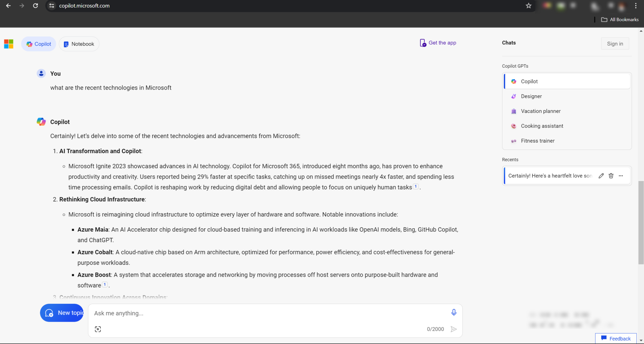This screenshot has height=344, width=644.
Task: Click the Ask me anything input box
Action: pyautogui.click(x=252, y=313)
